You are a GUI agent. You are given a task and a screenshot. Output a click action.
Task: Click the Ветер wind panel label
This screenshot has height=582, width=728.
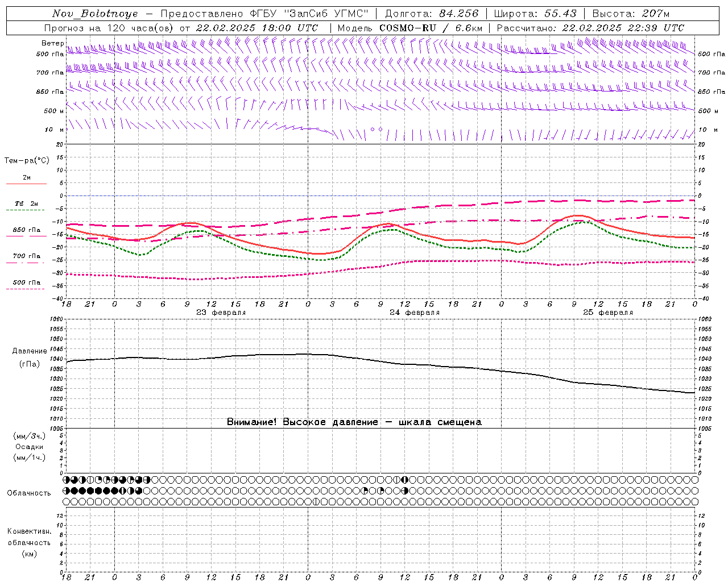(53, 43)
